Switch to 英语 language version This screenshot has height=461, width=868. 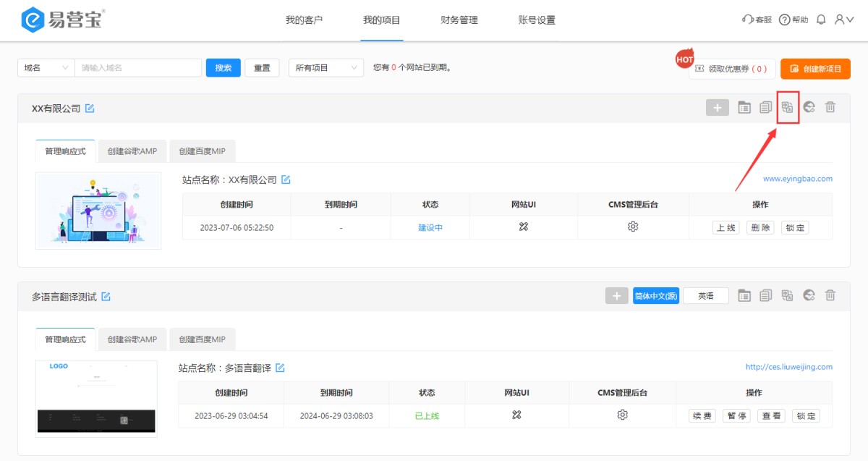click(705, 295)
